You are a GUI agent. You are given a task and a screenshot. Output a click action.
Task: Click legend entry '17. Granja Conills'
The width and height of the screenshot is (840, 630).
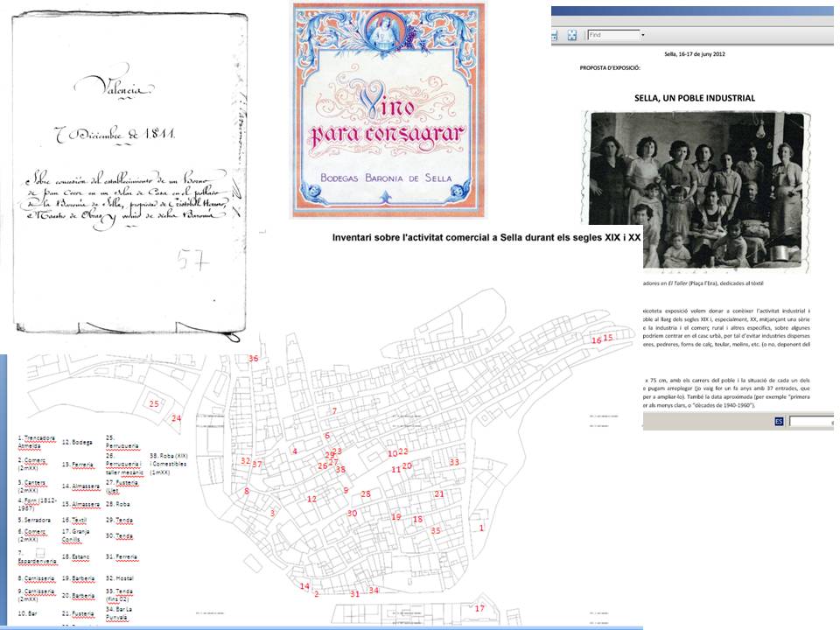point(75,535)
